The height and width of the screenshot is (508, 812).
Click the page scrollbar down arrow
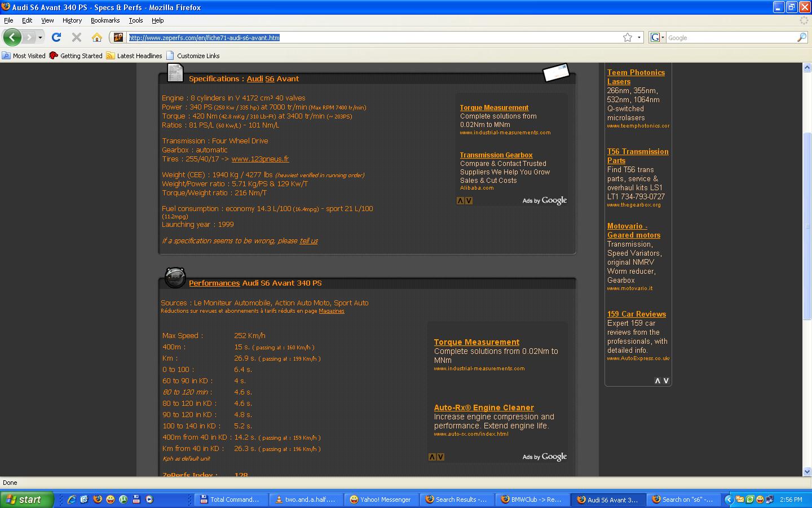pos(807,471)
